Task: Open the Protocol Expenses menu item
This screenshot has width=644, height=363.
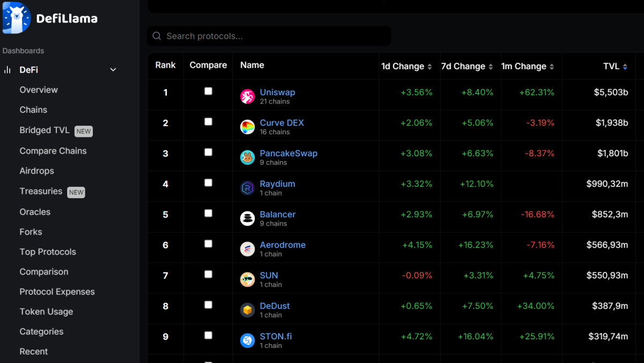Action: click(57, 292)
